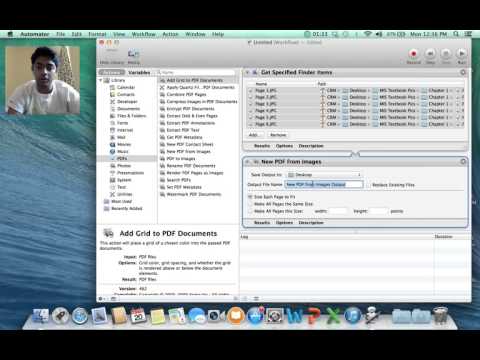Select Combine PDF Pages action

pyautogui.click(x=186, y=94)
